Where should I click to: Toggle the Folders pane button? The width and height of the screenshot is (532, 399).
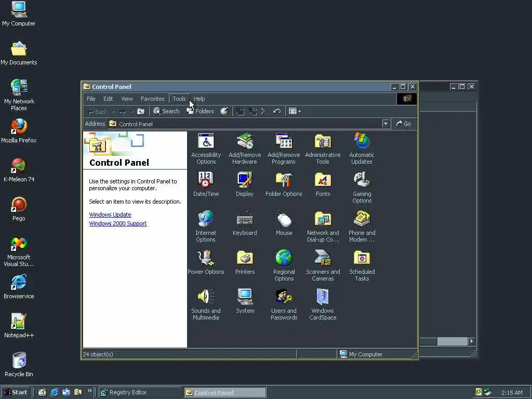coord(200,111)
